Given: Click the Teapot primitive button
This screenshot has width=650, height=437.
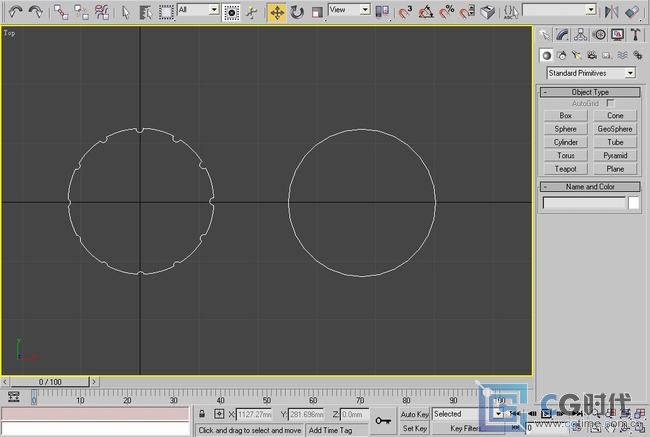Looking at the screenshot, I should point(565,169).
